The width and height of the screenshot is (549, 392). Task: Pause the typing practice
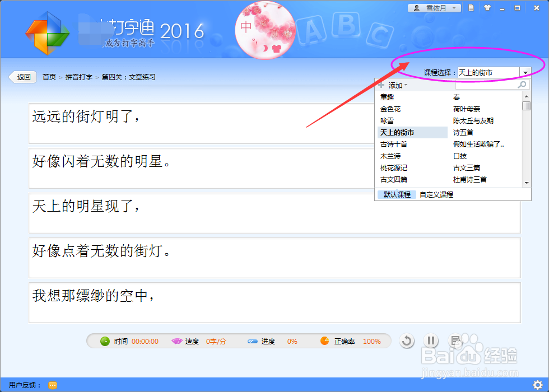431,340
